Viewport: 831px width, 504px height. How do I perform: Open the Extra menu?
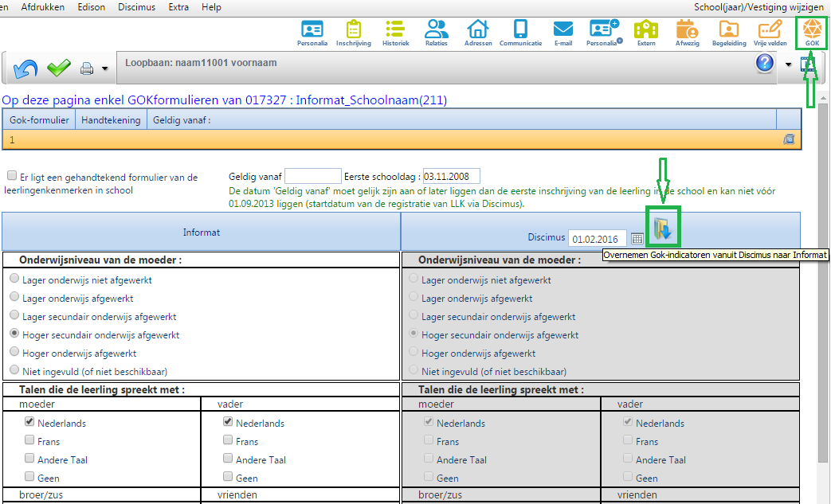[x=178, y=7]
